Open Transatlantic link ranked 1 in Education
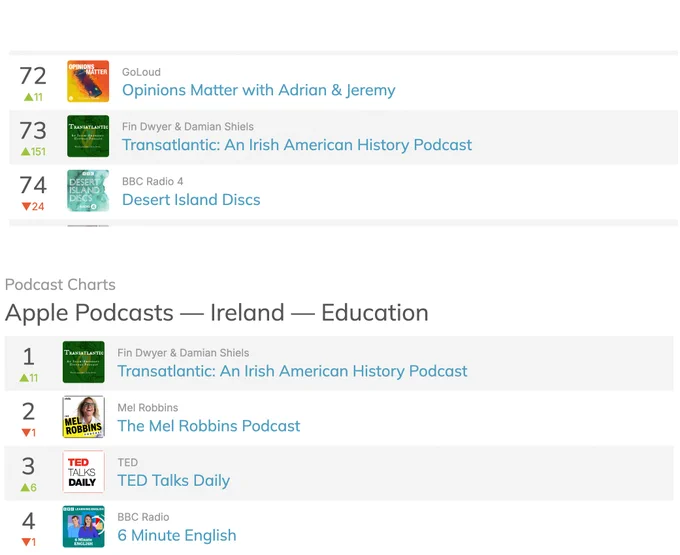Image resolution: width=680 pixels, height=555 pixels. (292, 371)
